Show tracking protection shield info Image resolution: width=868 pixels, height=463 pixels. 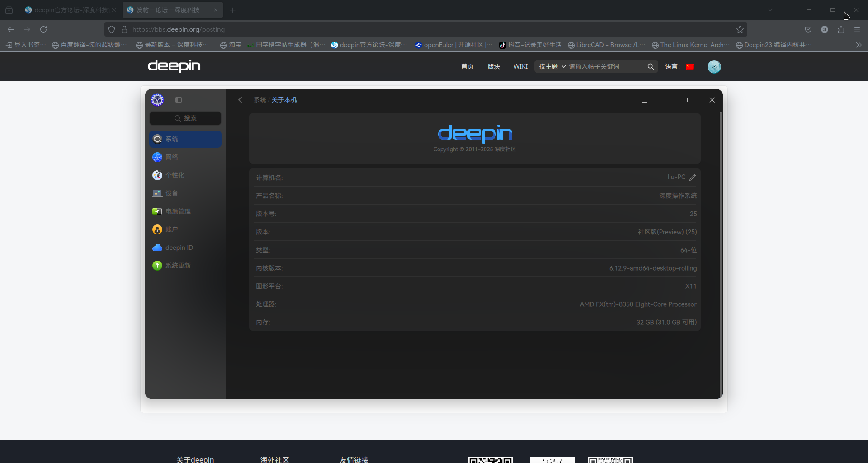click(112, 29)
